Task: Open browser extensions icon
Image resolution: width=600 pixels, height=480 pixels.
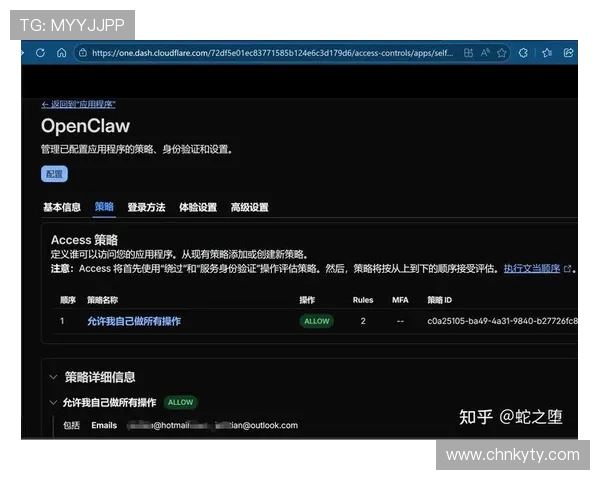Action: pos(523,53)
